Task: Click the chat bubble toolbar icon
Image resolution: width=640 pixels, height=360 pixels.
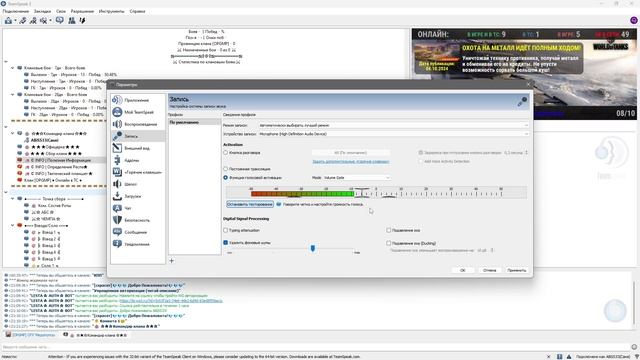Action: pyautogui.click(x=60, y=20)
